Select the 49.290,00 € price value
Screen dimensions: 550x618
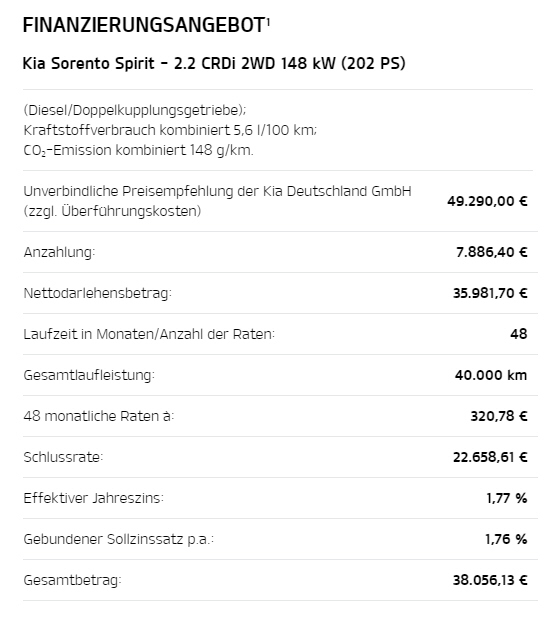pos(487,201)
